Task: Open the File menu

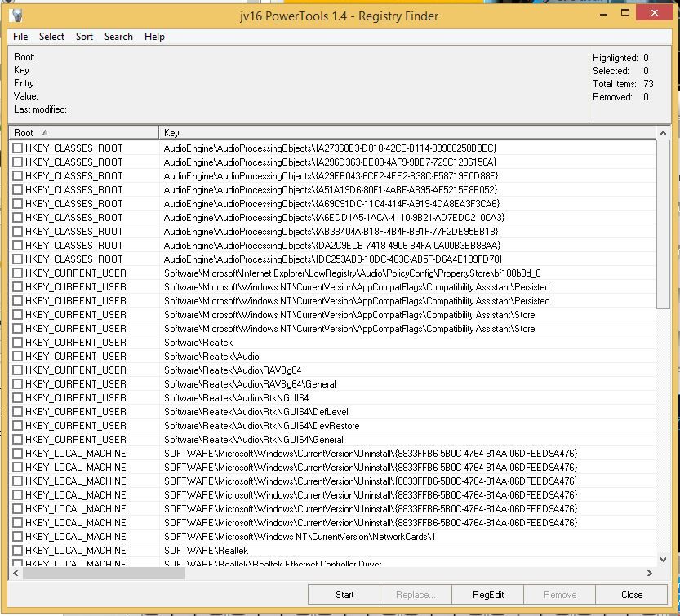Action: (20, 37)
